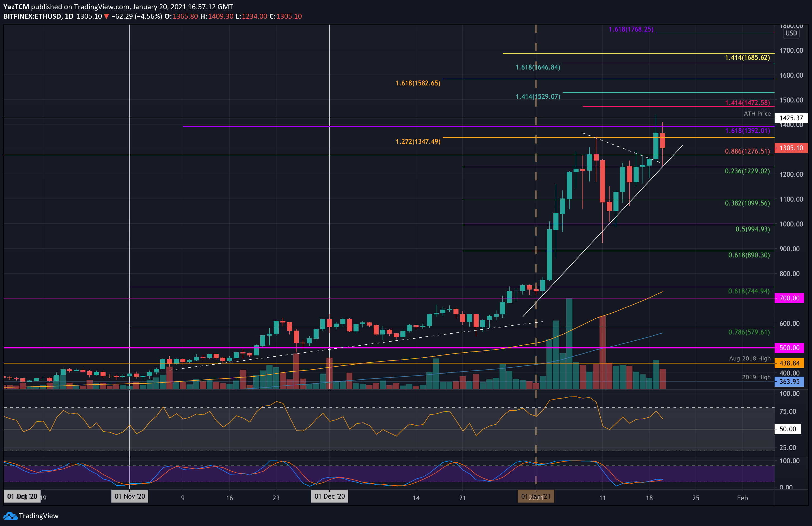Click the TradingView cloud logo icon
The height and width of the screenshot is (526, 812).
(x=10, y=516)
